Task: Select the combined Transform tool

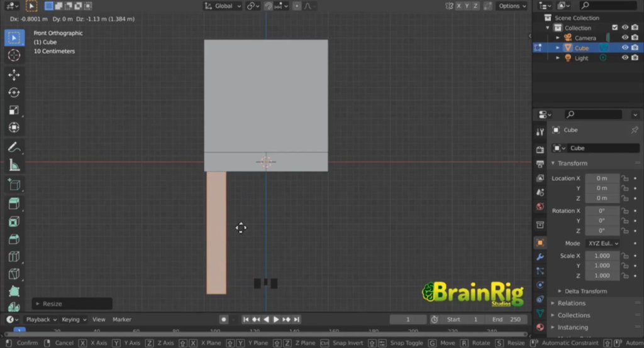Action: tap(14, 128)
